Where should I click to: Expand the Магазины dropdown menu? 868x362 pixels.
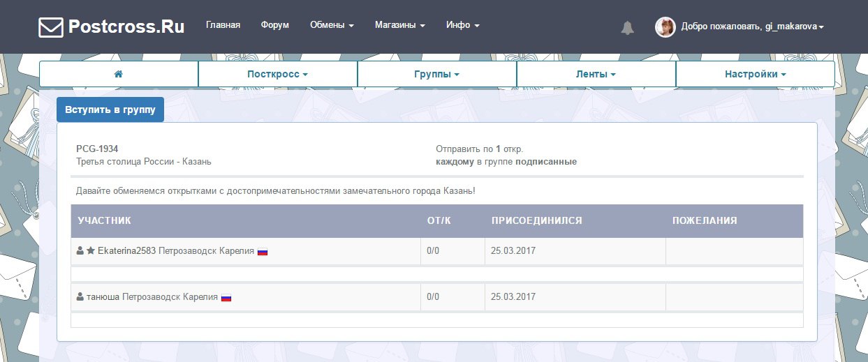coord(399,25)
